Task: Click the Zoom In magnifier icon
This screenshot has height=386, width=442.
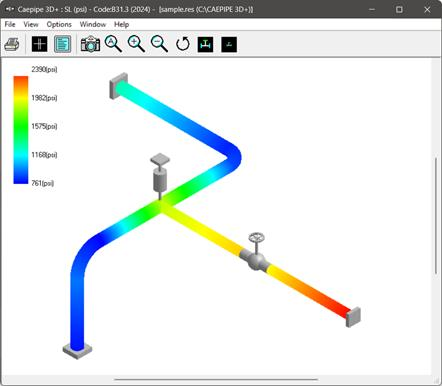Action: pyautogui.click(x=136, y=44)
